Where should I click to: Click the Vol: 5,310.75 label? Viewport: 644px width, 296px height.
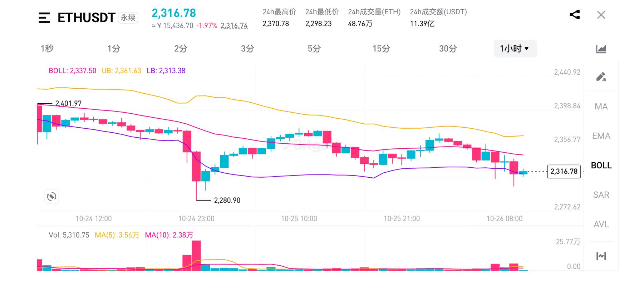(x=69, y=235)
